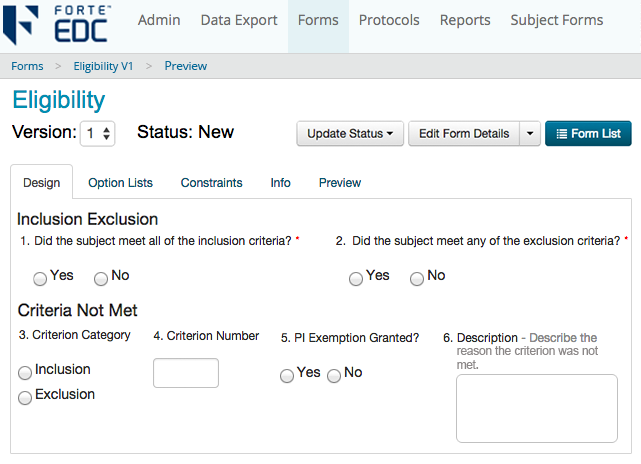Click into the Description text area
Viewport: 641px width, 464px height.
click(x=537, y=408)
